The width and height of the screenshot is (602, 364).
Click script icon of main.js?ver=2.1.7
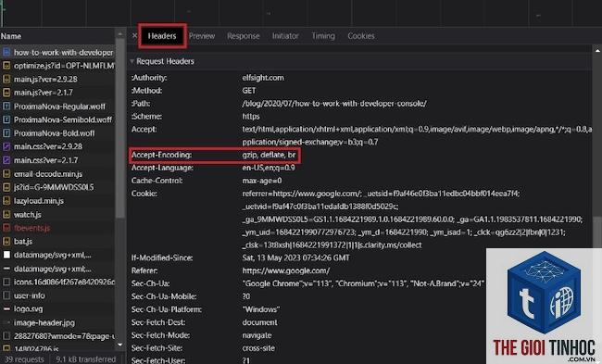(6, 93)
